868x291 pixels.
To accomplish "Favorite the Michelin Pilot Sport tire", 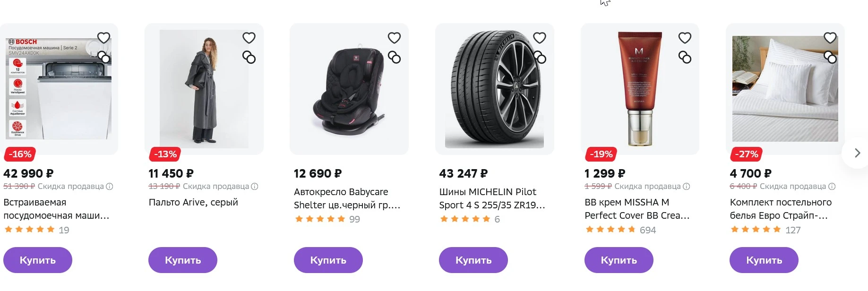I will (540, 38).
